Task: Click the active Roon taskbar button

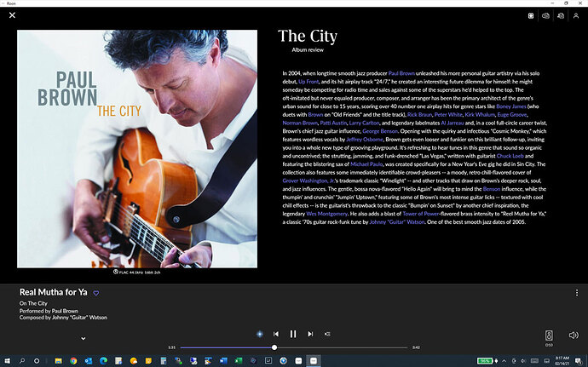Action: coord(314,361)
